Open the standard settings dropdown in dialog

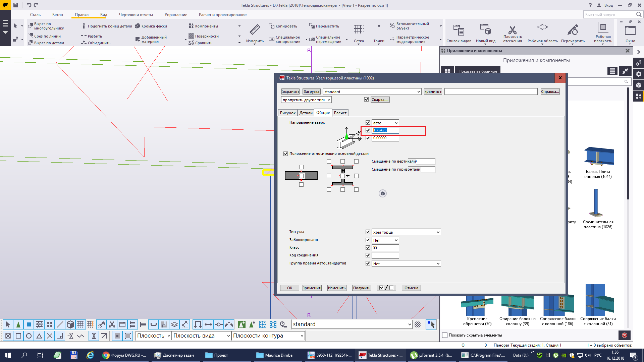pos(372,92)
